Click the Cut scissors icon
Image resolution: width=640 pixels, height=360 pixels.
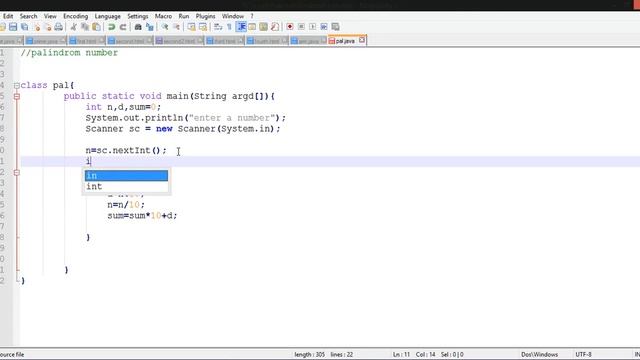pos(73,27)
